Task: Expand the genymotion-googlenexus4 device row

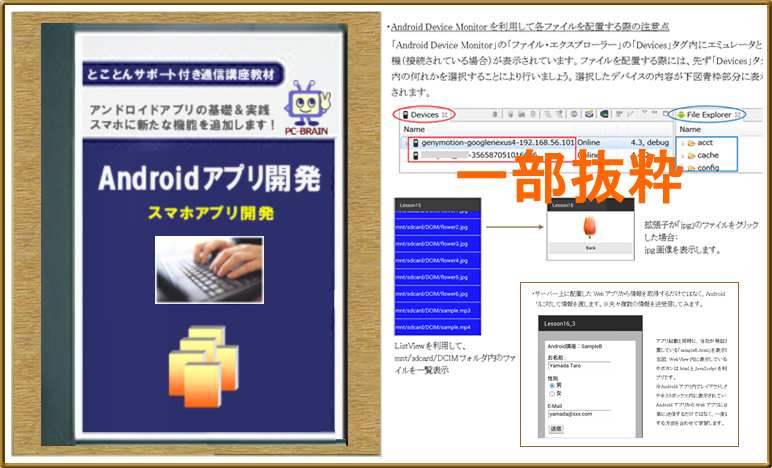Action: (406, 143)
